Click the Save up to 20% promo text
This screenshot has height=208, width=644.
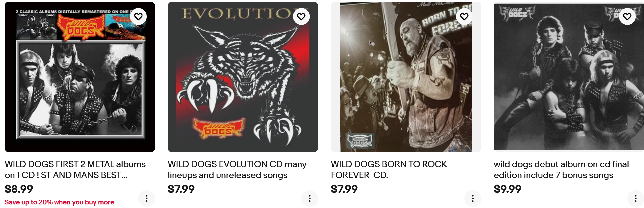59,202
